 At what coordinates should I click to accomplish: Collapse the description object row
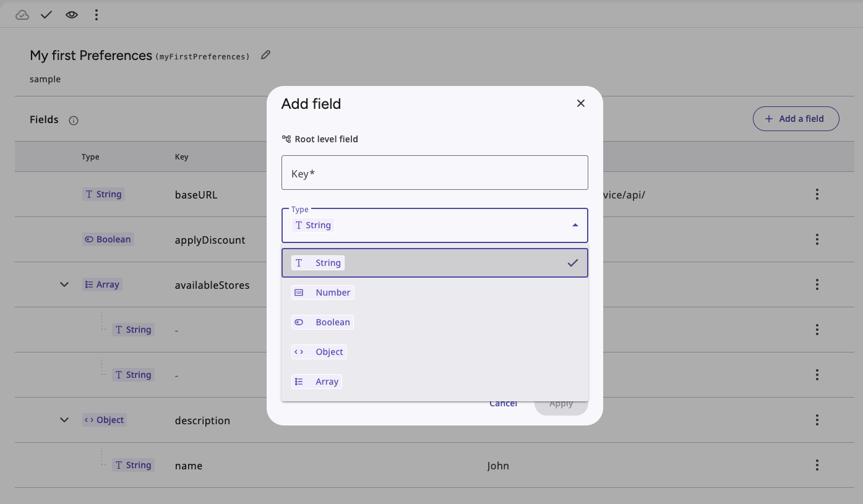64,420
